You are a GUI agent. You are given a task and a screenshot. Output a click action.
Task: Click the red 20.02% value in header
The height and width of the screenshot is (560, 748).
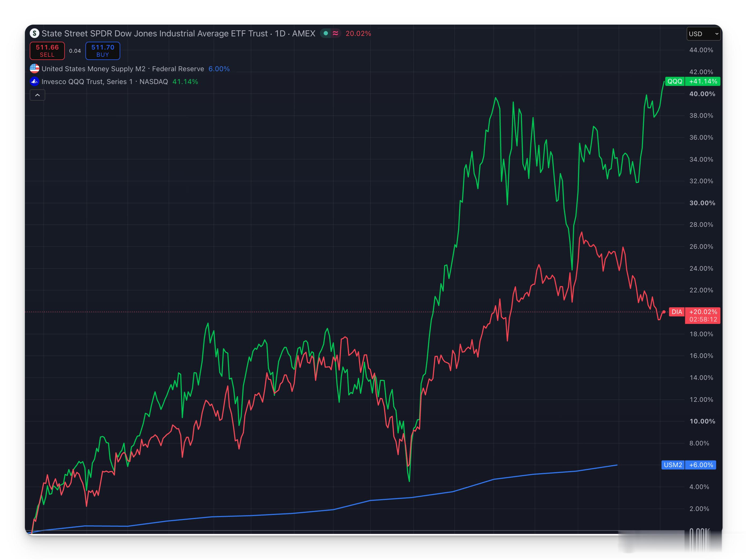coord(358,33)
